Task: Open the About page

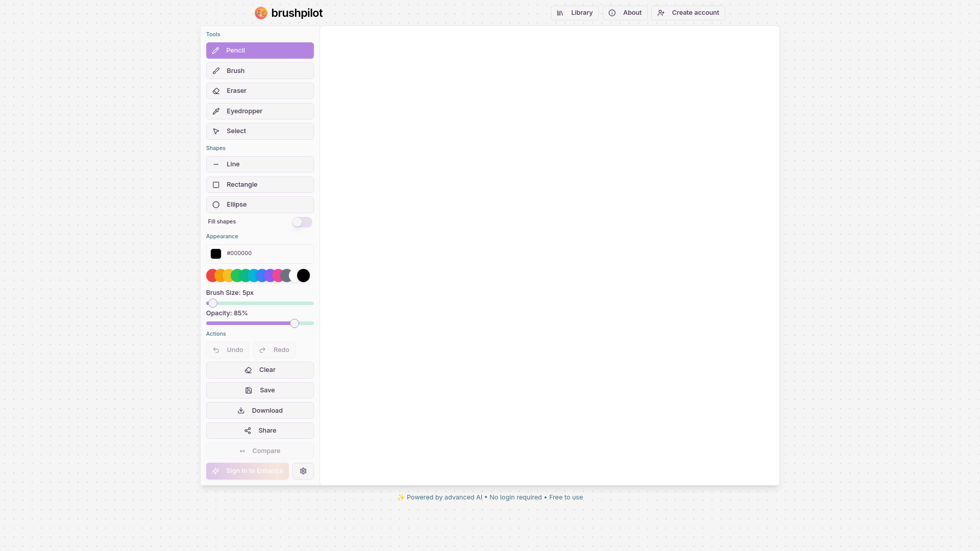Action: 625,13
